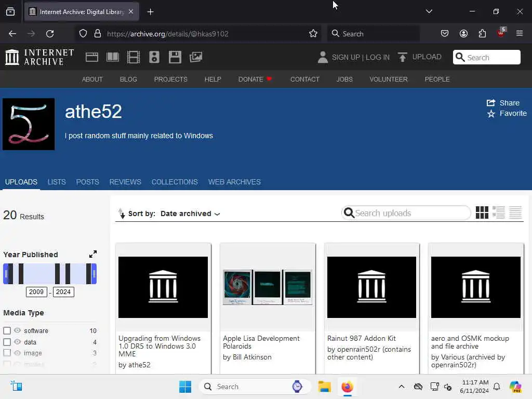
Task: Click the notification bell in system tray
Action: pyautogui.click(x=497, y=387)
